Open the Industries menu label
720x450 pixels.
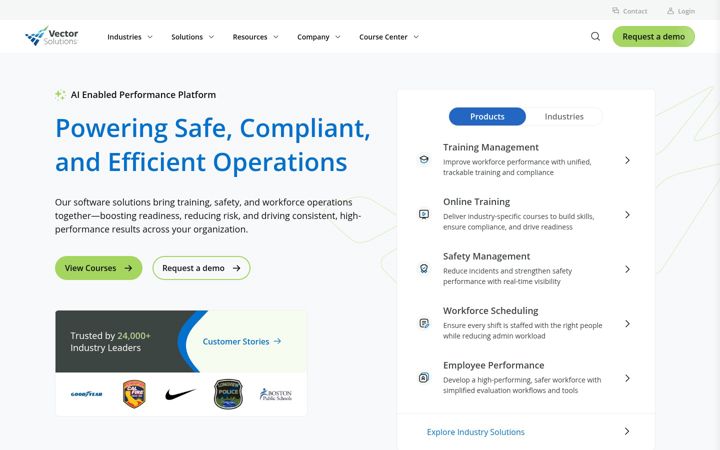[124, 37]
